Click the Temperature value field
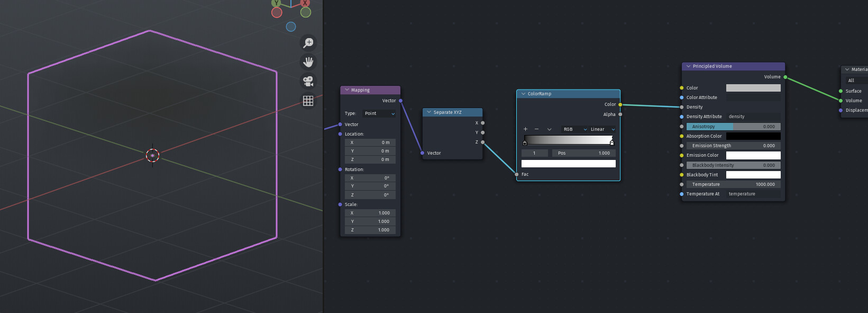The height and width of the screenshot is (313, 868). [x=733, y=184]
